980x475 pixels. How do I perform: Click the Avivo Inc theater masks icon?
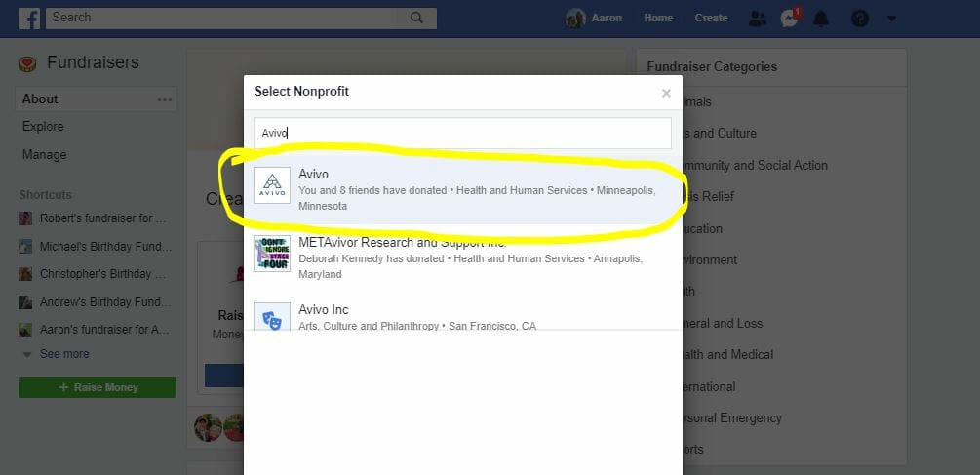tap(272, 318)
